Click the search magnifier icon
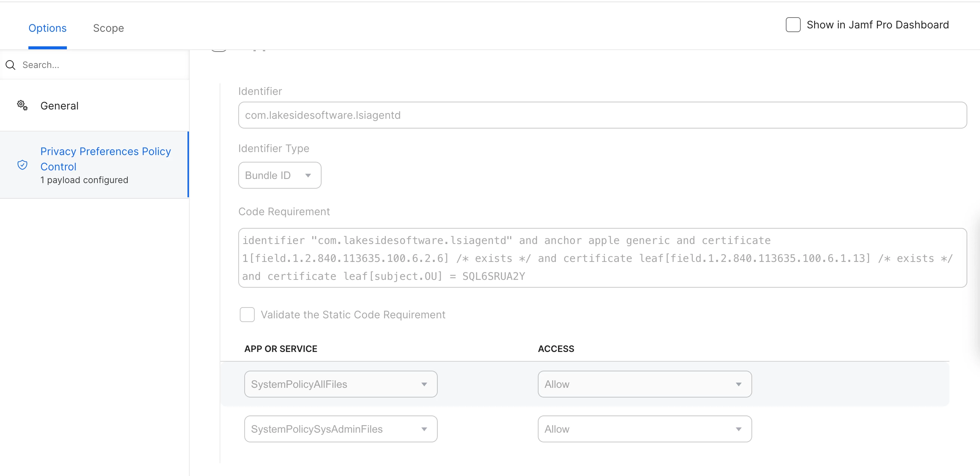 tap(11, 65)
